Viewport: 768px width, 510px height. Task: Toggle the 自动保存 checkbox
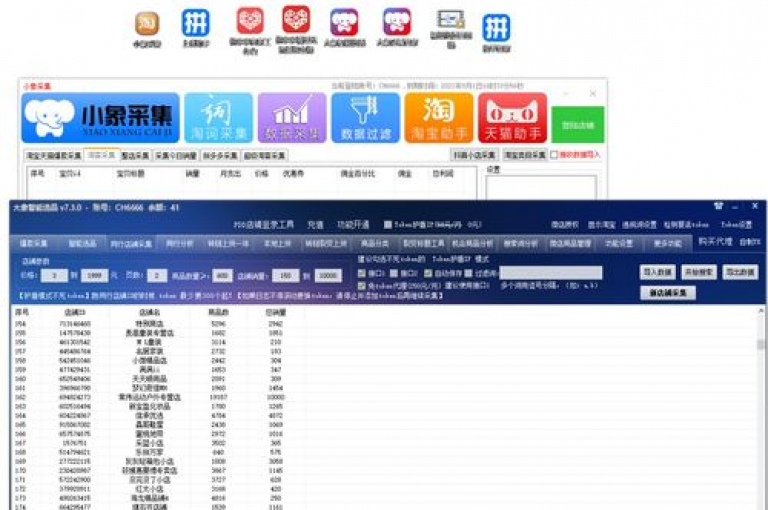click(428, 273)
